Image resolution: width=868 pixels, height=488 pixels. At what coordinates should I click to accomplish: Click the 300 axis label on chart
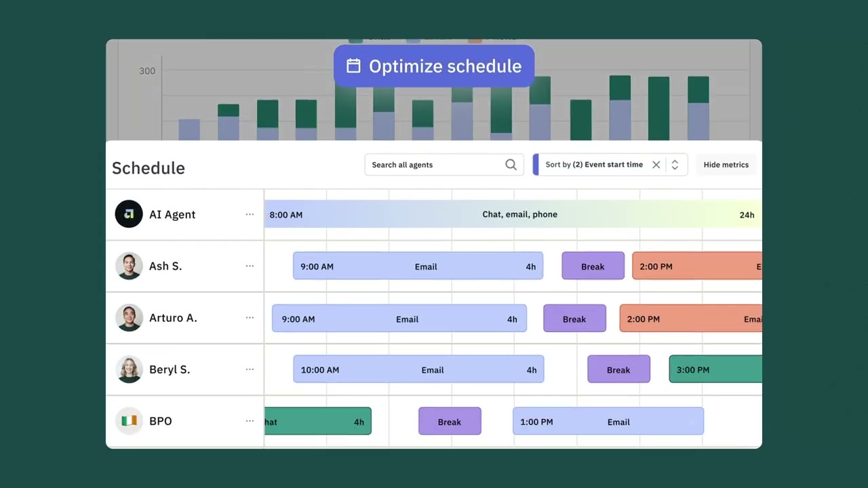click(147, 70)
